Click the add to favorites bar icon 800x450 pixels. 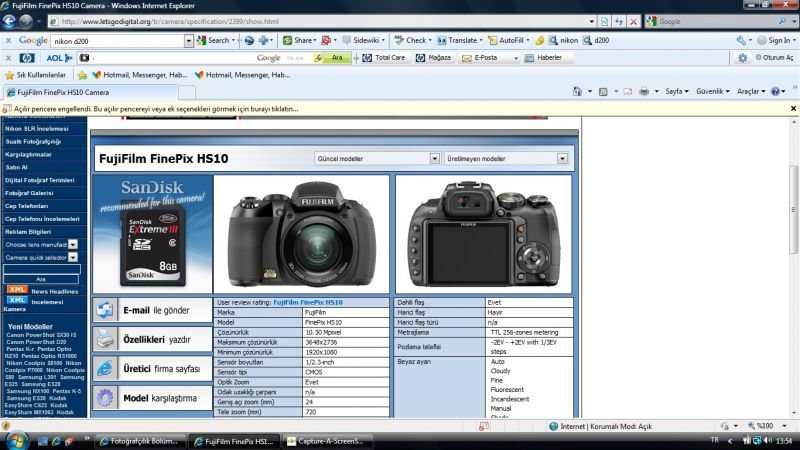(x=82, y=76)
